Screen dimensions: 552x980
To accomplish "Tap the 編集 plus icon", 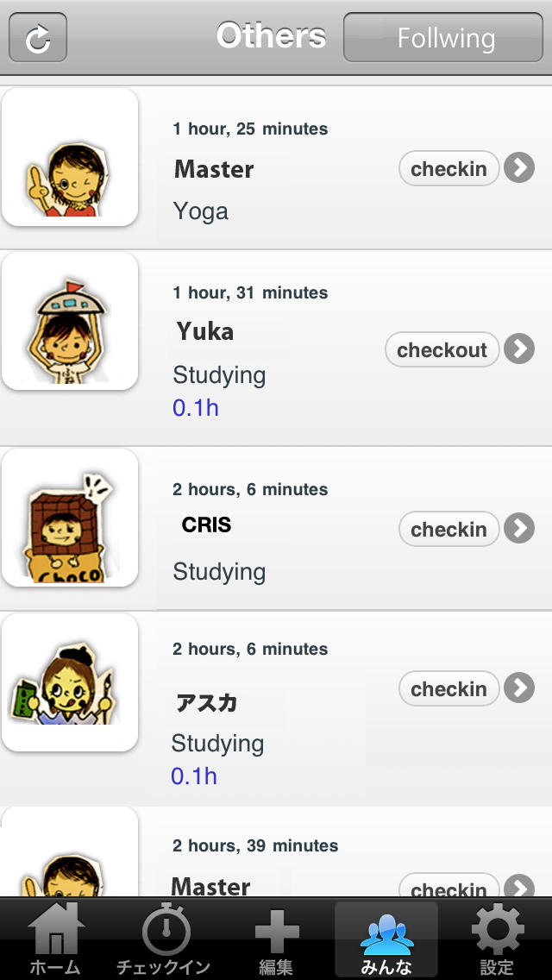I will [x=276, y=939].
